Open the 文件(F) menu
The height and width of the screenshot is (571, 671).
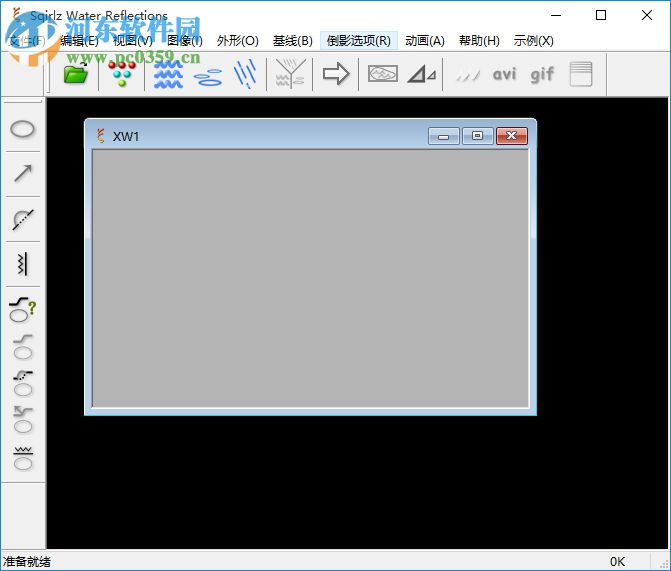[27, 41]
